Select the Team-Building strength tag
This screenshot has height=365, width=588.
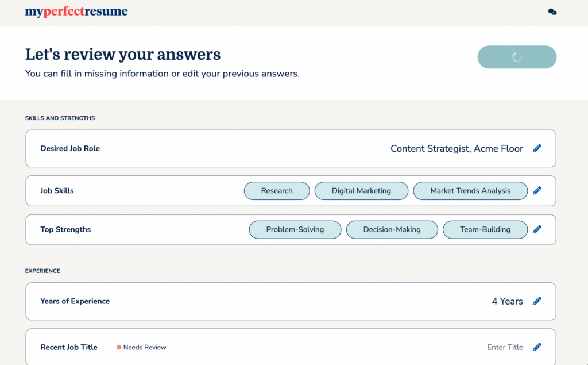click(x=485, y=229)
